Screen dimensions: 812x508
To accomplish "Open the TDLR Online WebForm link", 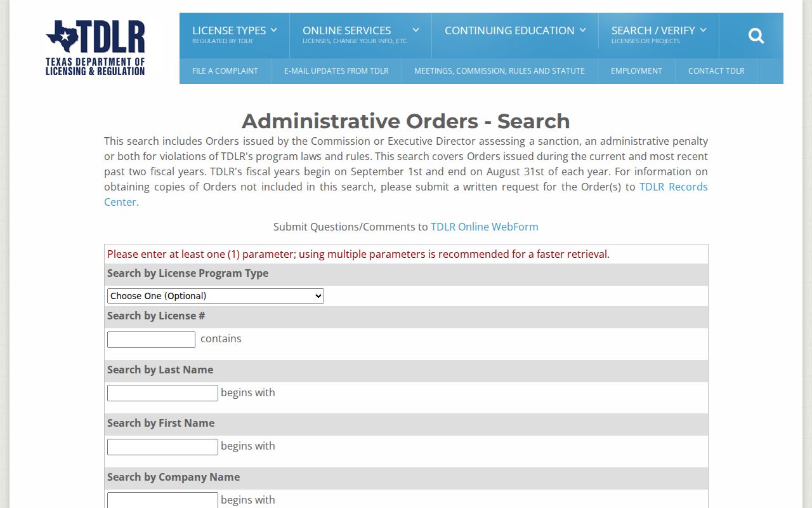I will [485, 227].
